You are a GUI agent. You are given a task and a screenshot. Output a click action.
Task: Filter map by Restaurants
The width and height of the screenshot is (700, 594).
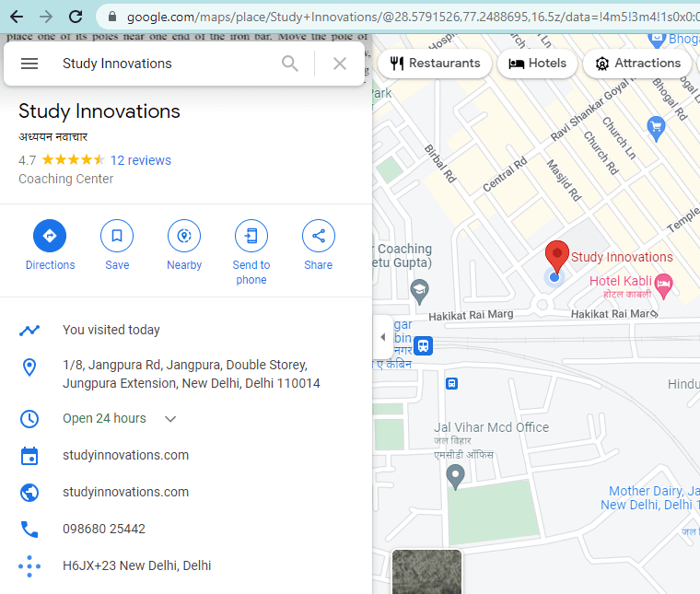(x=435, y=64)
